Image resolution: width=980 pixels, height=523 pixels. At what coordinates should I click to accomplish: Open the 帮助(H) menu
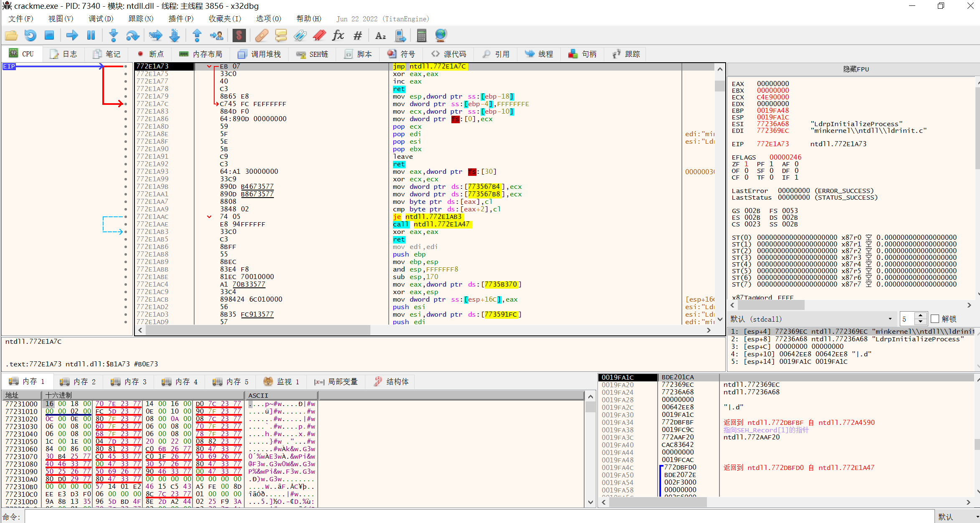(x=309, y=19)
